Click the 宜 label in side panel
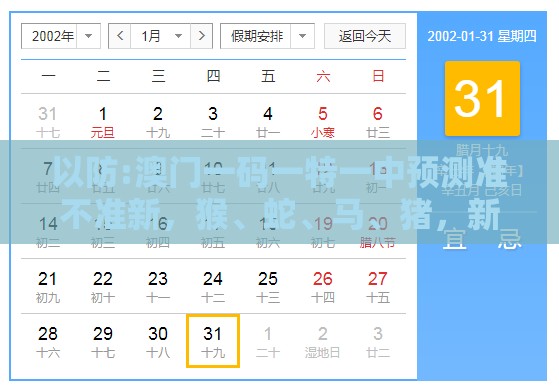The height and width of the screenshot is (385, 559). [x=454, y=239]
